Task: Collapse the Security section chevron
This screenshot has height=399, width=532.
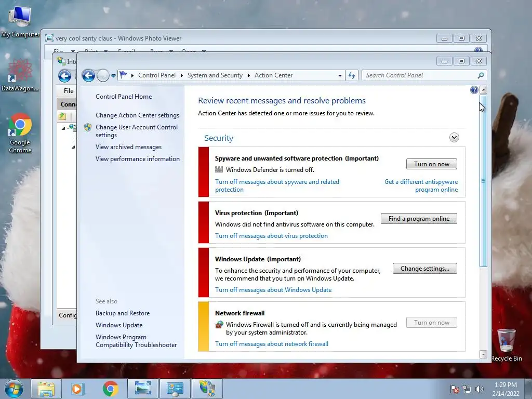Action: (x=454, y=137)
